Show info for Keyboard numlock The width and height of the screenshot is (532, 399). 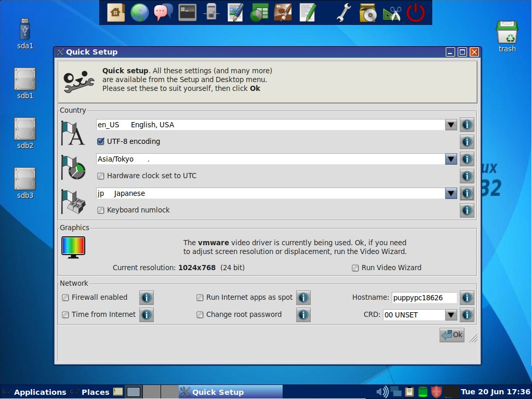[x=467, y=210]
